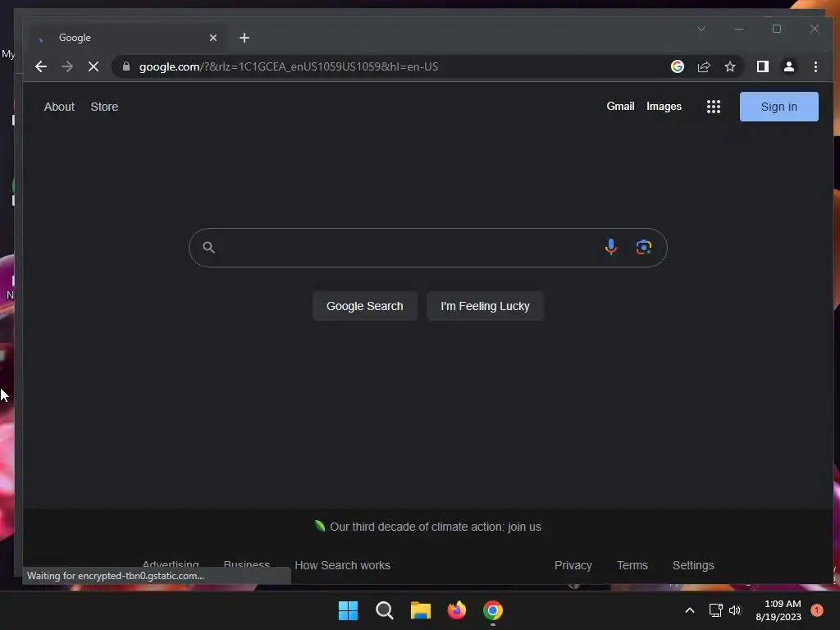
Task: Open the About link
Action: tap(59, 107)
